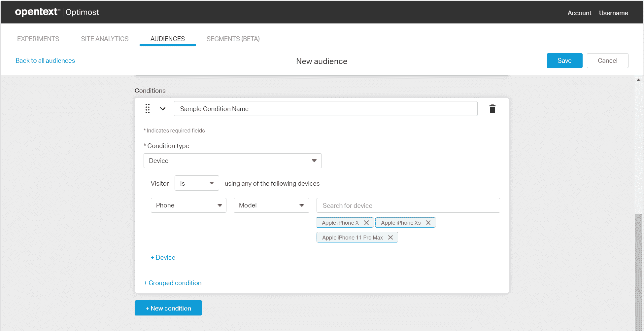644x331 pixels.
Task: Add a device with the + Device link
Action: point(163,257)
